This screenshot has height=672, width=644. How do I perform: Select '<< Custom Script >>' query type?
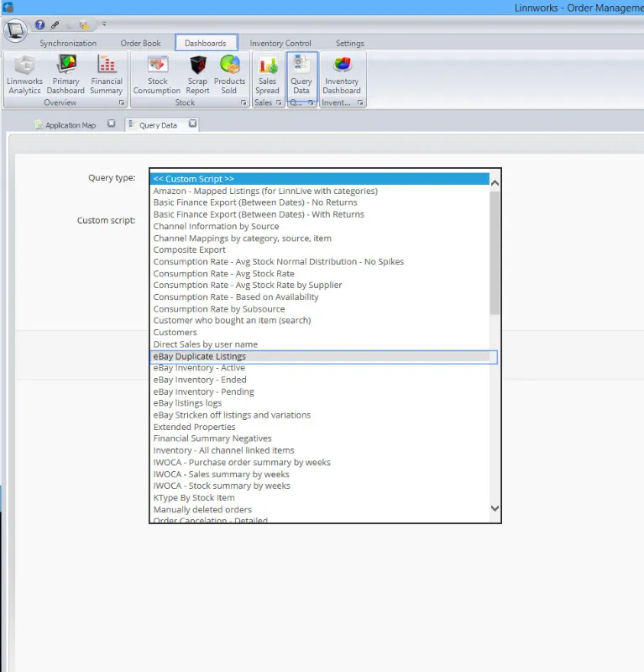coord(320,179)
